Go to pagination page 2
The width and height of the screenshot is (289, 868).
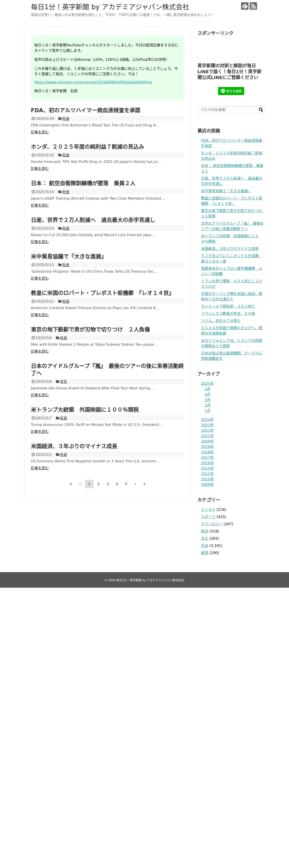99,484
